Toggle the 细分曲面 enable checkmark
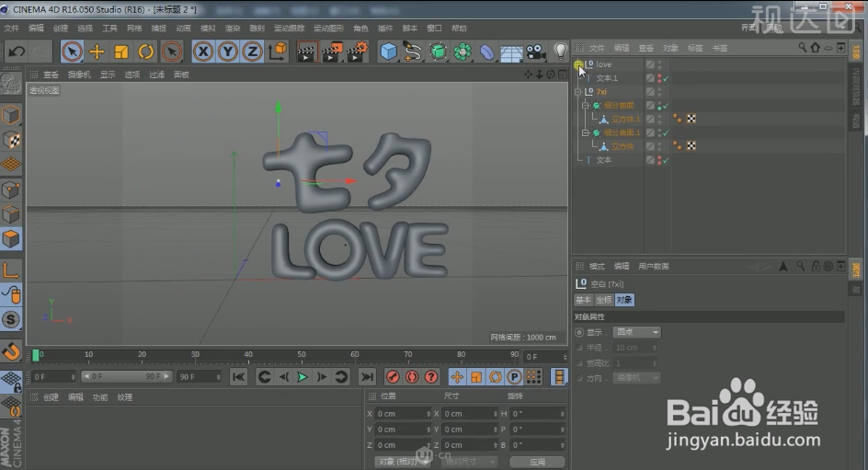This screenshot has height=470, width=868. [666, 106]
